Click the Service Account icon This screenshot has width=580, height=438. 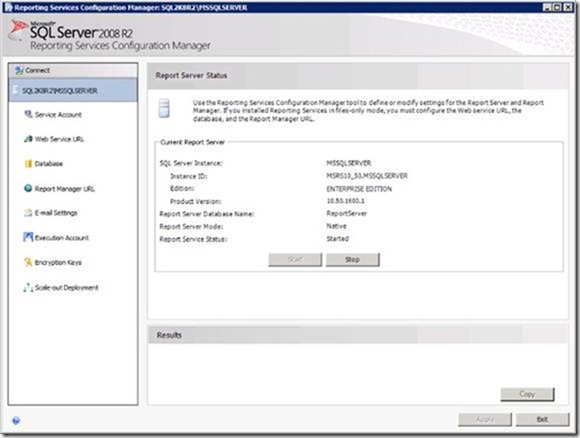(28, 114)
